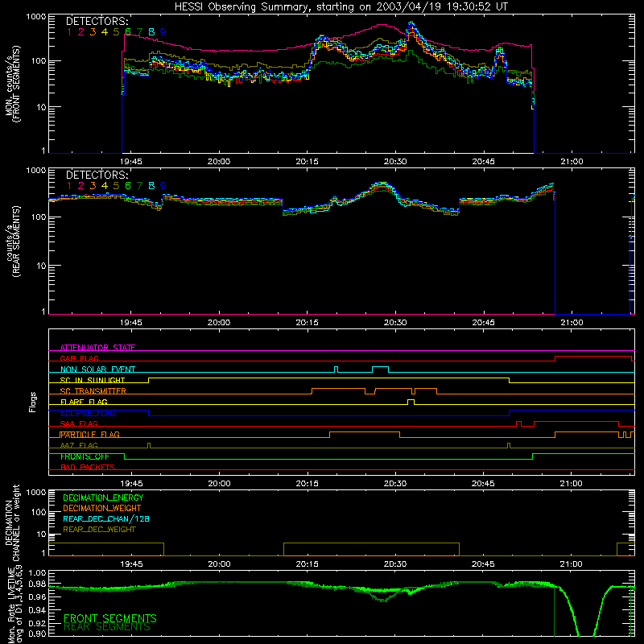Click the Flags vertical axis title

point(32,402)
